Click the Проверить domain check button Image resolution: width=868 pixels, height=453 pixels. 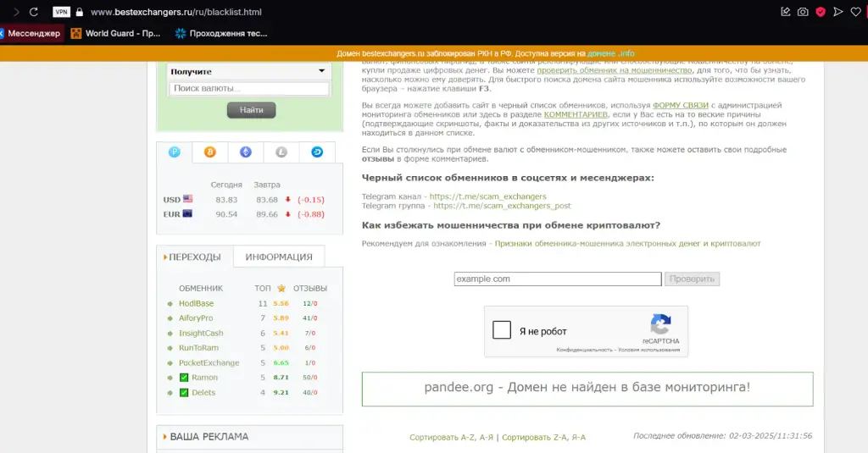[x=692, y=279]
